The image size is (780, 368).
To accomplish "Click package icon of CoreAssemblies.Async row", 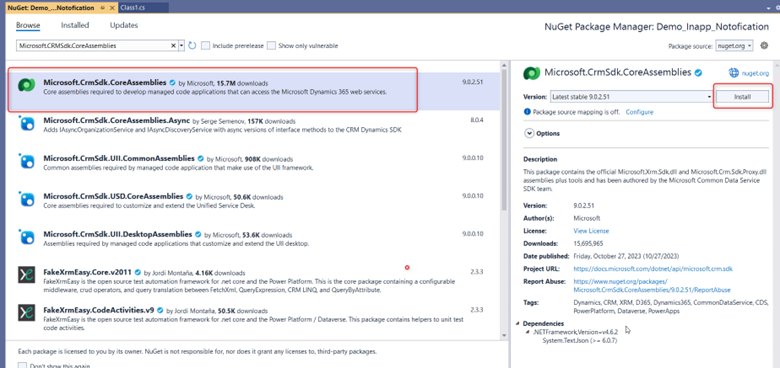I will tap(26, 123).
